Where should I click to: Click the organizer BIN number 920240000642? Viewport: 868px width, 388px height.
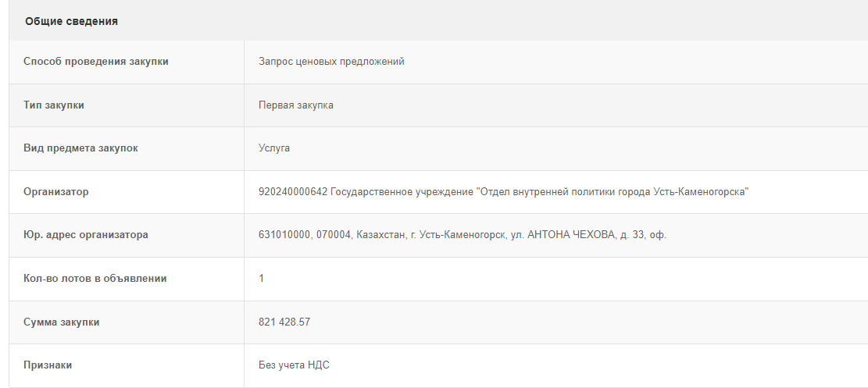(x=293, y=191)
